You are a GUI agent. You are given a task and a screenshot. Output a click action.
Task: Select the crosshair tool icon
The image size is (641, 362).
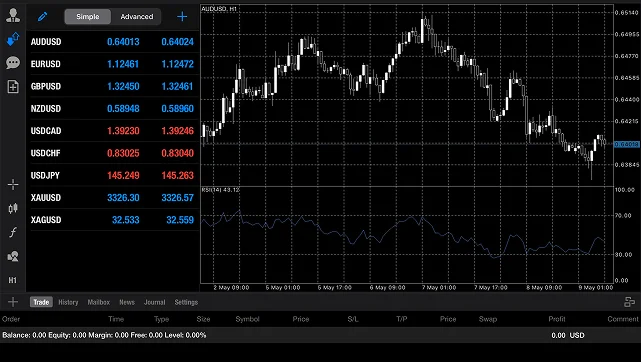point(13,185)
